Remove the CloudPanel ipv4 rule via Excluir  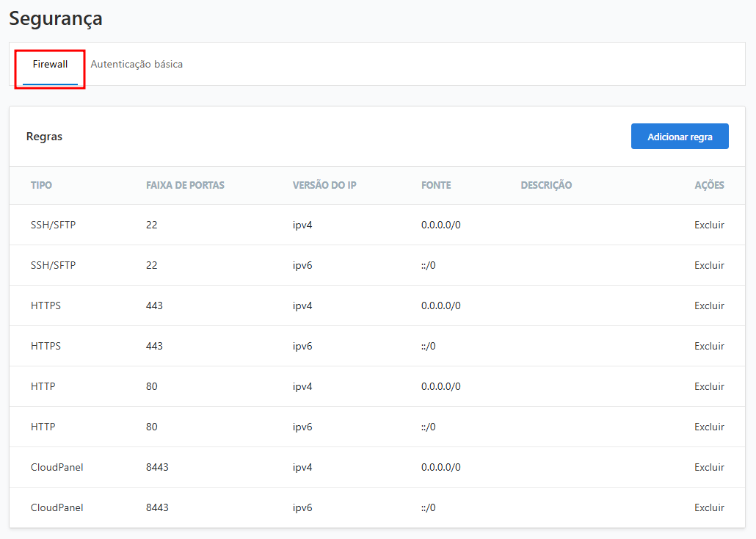(x=708, y=467)
